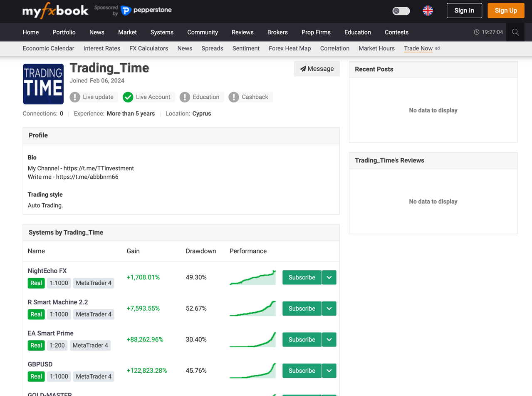The width and height of the screenshot is (532, 396).
Task: Open the Prop Firms menu
Action: click(x=316, y=32)
